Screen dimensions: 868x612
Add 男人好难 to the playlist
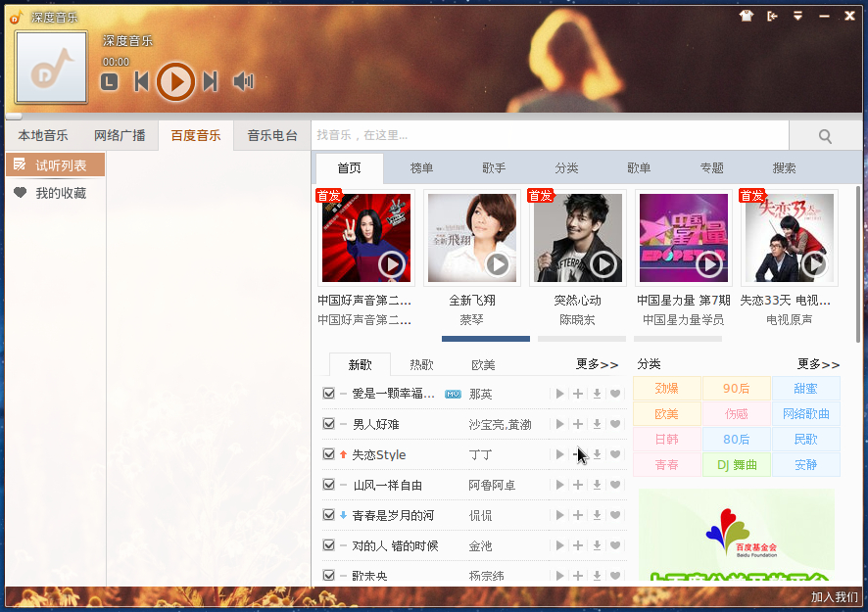click(578, 424)
